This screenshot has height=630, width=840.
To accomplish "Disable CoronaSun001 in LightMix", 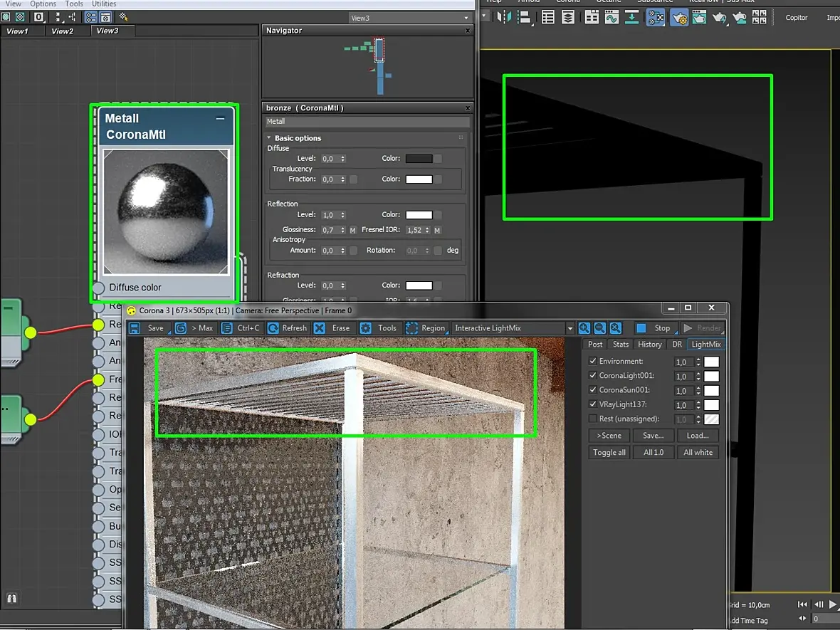I will 593,390.
